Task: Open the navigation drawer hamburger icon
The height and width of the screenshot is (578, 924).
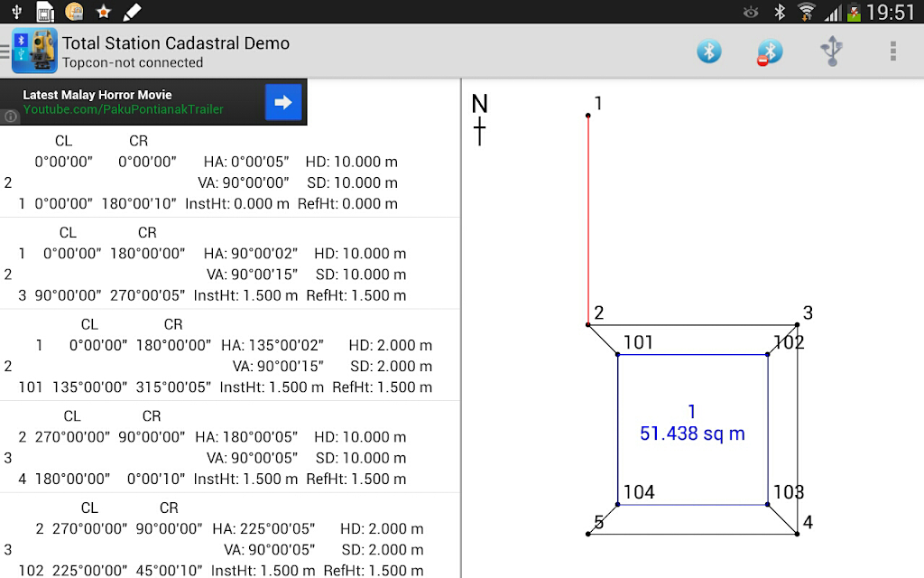Action: (x=5, y=51)
